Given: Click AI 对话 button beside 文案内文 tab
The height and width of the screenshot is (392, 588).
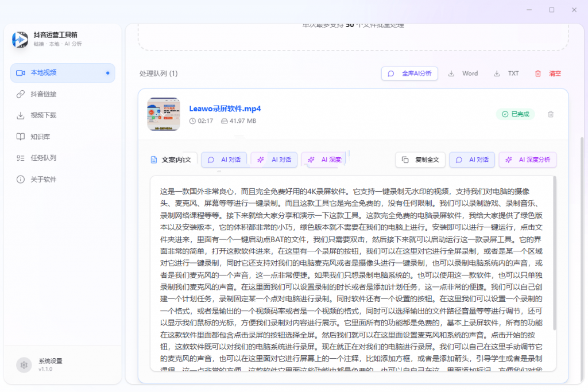Looking at the screenshot, I should pyautogui.click(x=225, y=160).
